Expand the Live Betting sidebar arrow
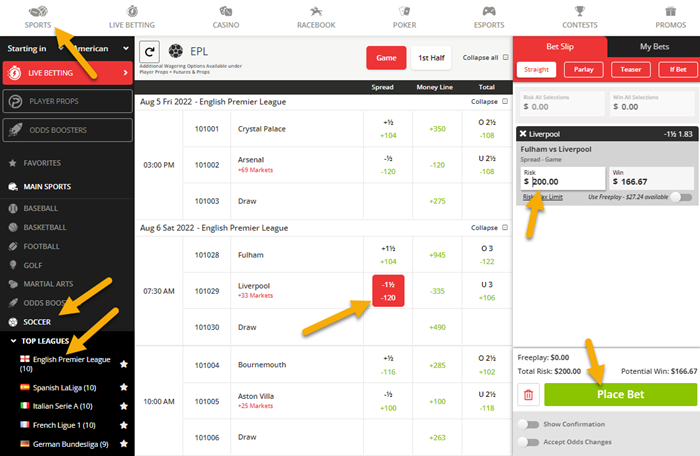 click(x=125, y=72)
